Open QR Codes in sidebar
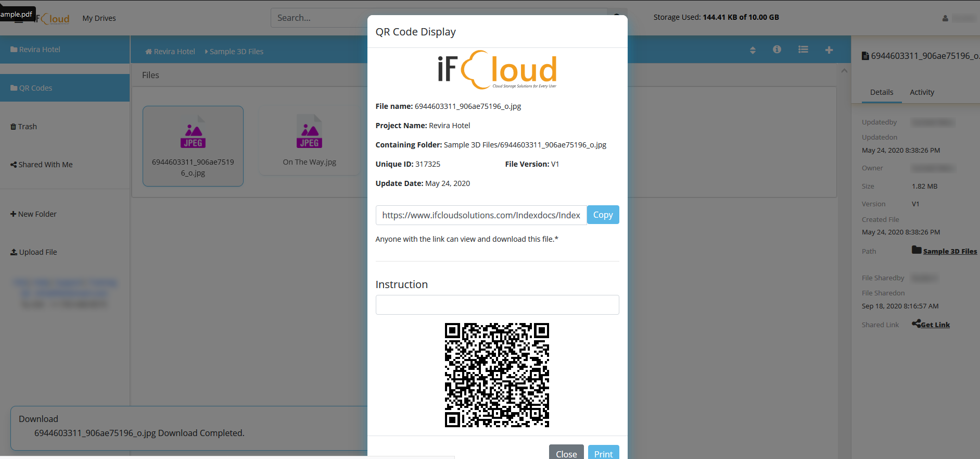The width and height of the screenshot is (980, 459). pos(65,88)
